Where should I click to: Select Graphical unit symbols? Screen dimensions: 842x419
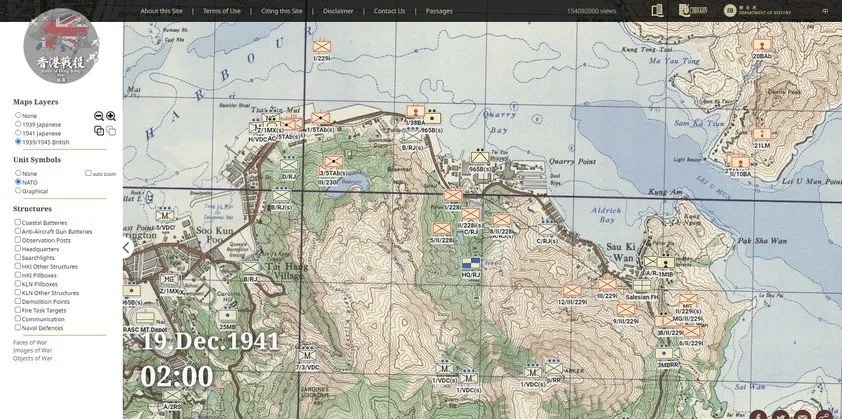pos(18,191)
